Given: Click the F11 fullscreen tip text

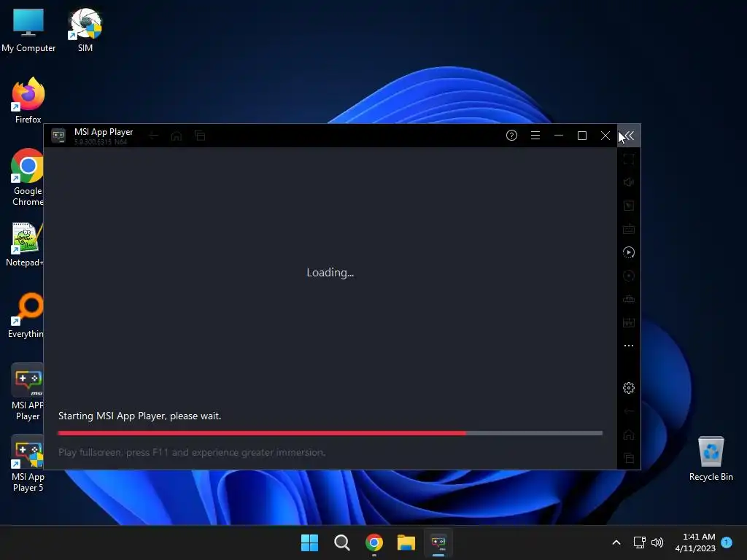Looking at the screenshot, I should (x=192, y=452).
